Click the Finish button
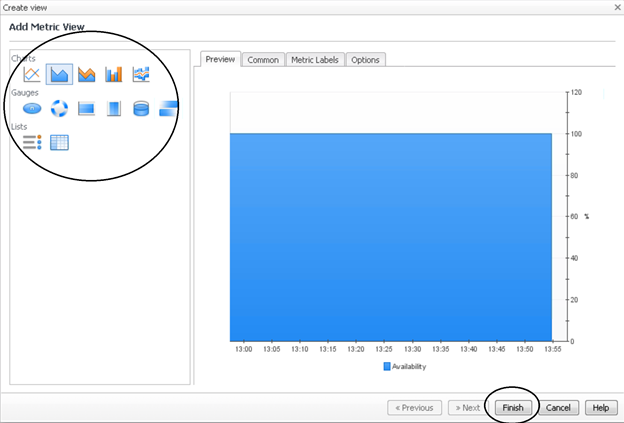 [513, 408]
